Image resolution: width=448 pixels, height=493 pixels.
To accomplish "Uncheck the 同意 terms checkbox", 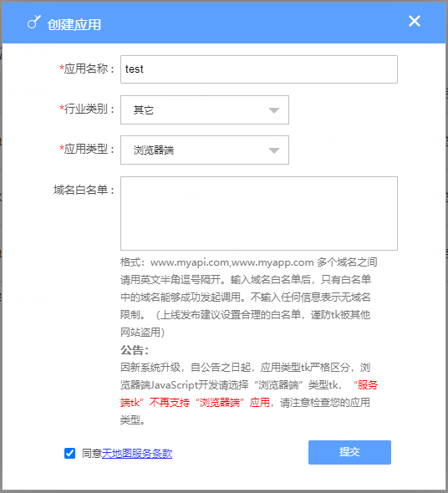I will tap(69, 453).
